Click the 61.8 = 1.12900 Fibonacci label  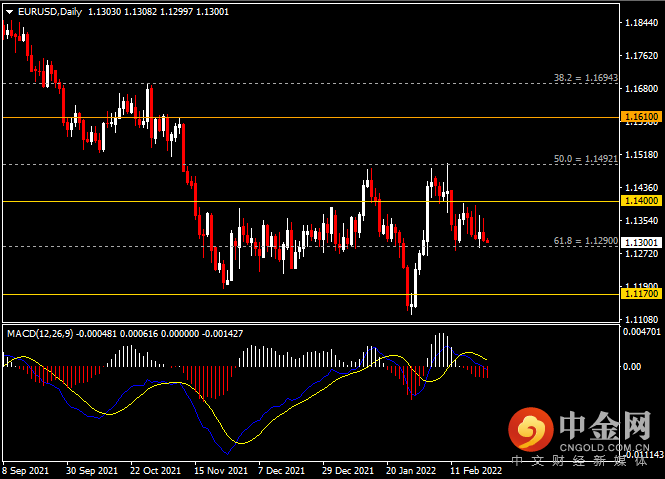[x=586, y=241]
